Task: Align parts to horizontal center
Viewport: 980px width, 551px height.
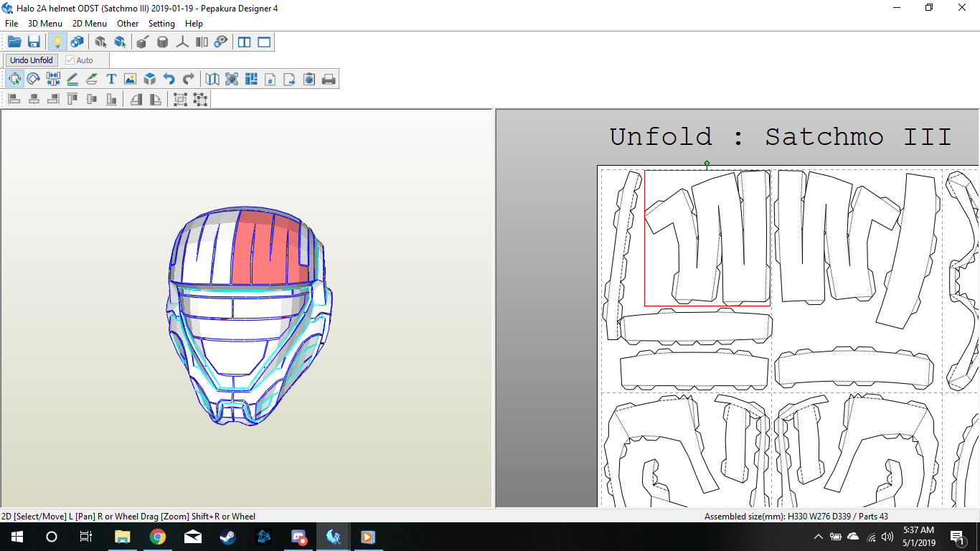Action: click(34, 99)
